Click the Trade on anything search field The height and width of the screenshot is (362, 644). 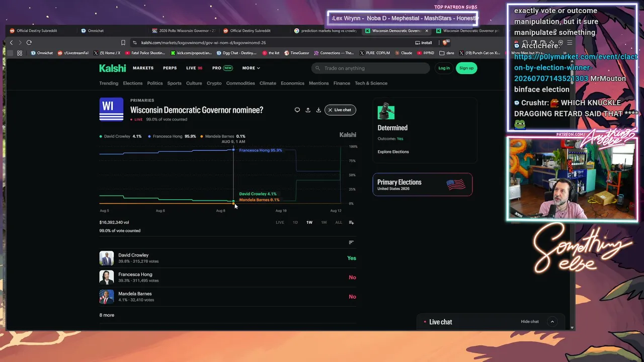point(370,68)
